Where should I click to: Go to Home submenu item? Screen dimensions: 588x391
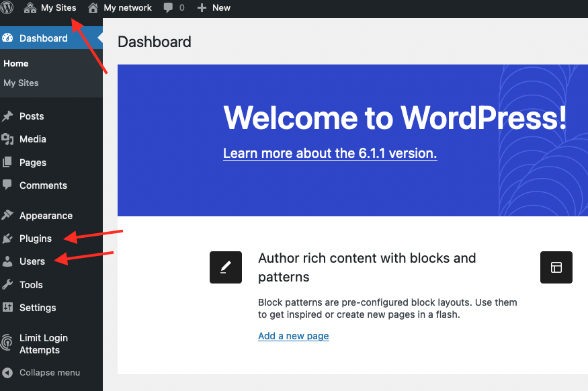tap(15, 63)
